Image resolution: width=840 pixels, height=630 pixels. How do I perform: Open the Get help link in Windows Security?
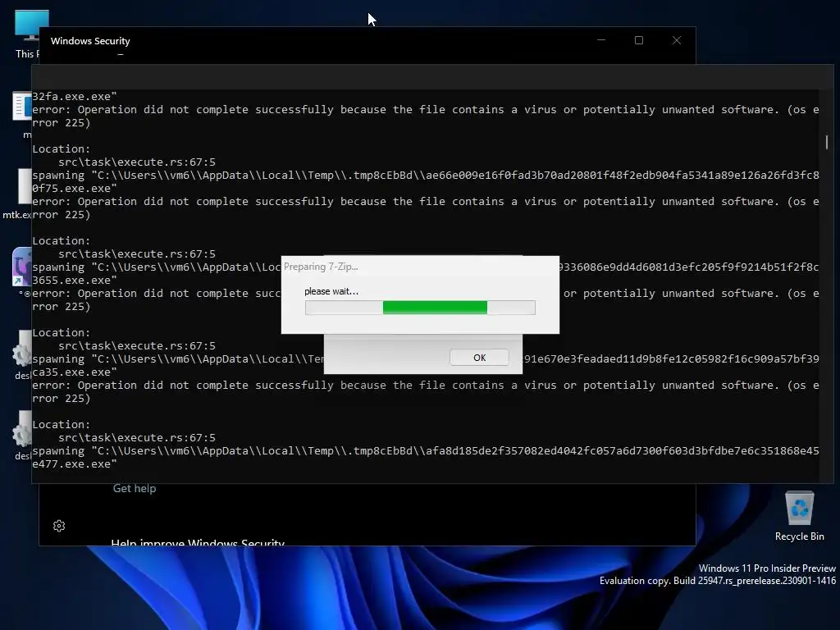135,488
